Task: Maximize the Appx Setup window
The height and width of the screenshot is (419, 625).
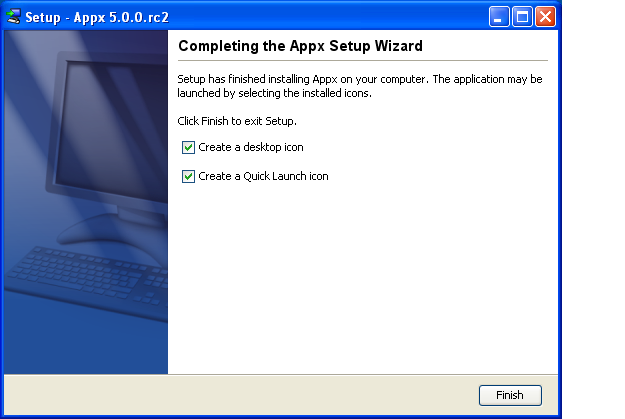Action: (522, 17)
